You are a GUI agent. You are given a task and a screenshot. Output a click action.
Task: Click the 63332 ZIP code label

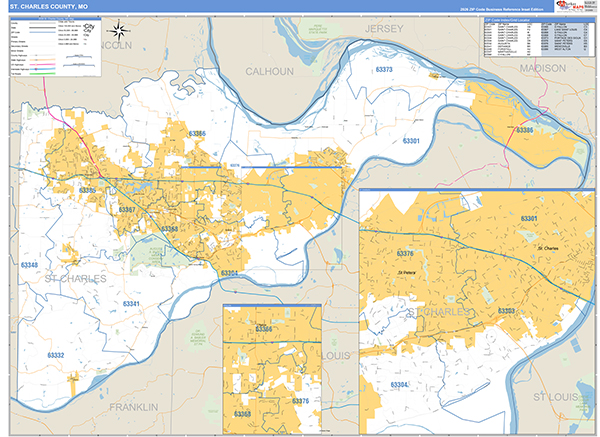(x=56, y=355)
